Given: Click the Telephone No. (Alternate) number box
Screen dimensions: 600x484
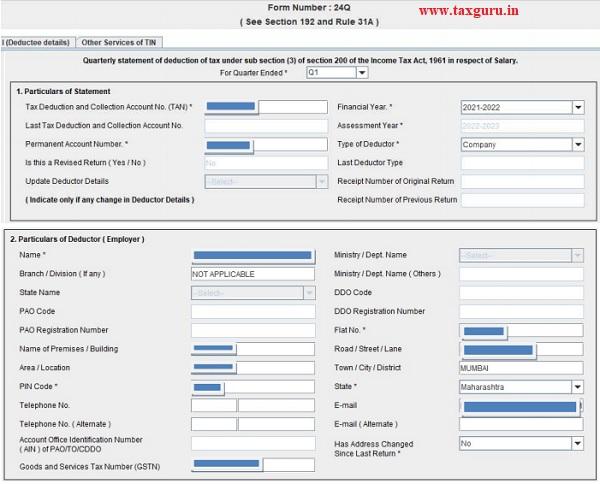Looking at the screenshot, I should click(x=276, y=424).
